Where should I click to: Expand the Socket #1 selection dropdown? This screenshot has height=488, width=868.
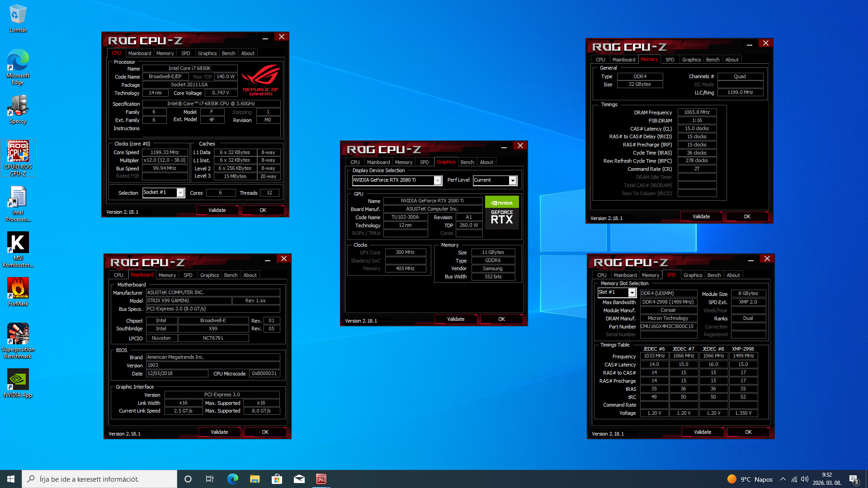180,193
